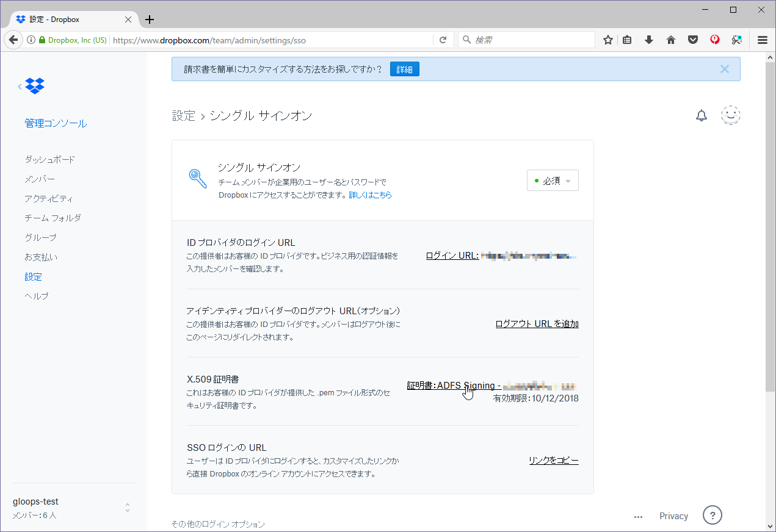Open the 詳しくはこちら link
Image resolution: width=776 pixels, height=532 pixels.
coord(370,195)
